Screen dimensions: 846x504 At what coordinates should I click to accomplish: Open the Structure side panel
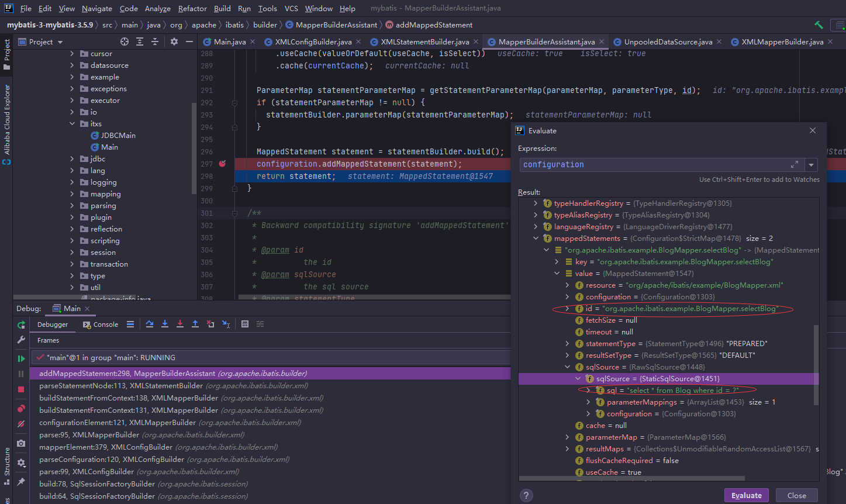(7, 467)
